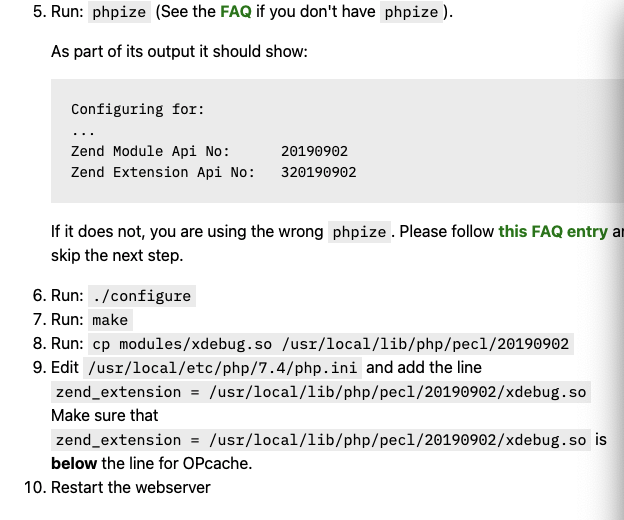Click the phpize code in the wrong-phpize sentence
The image size is (624, 520).
coord(359,232)
